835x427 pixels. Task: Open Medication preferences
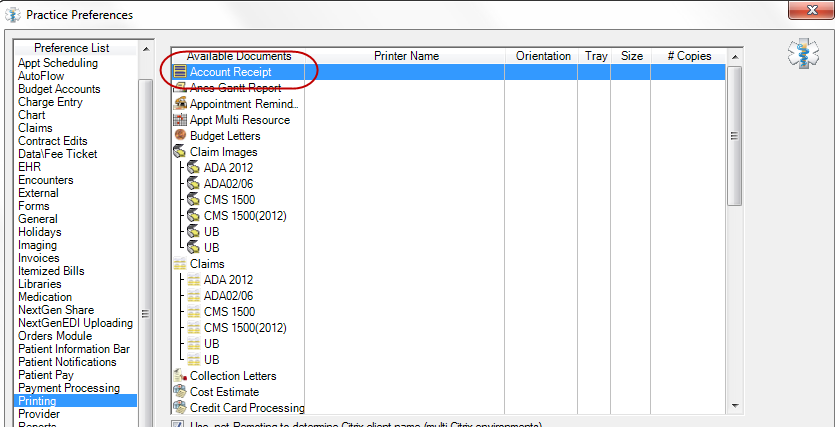[x=45, y=297]
